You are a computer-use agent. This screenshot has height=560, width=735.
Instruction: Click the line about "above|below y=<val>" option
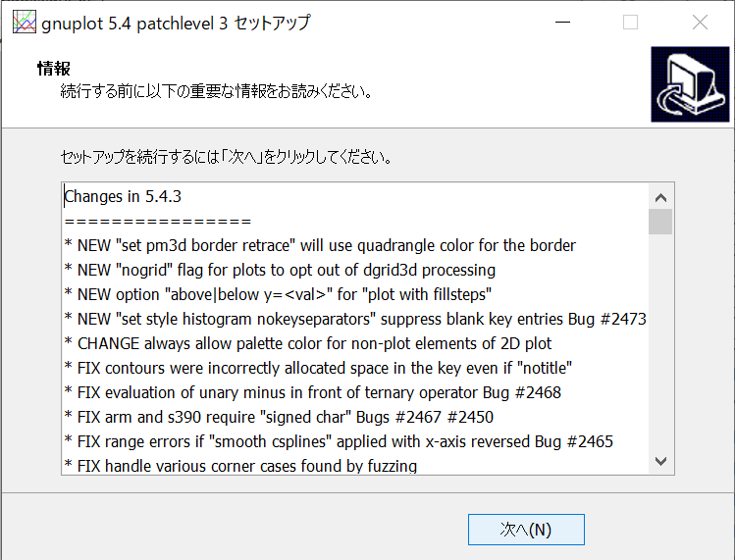[278, 294]
